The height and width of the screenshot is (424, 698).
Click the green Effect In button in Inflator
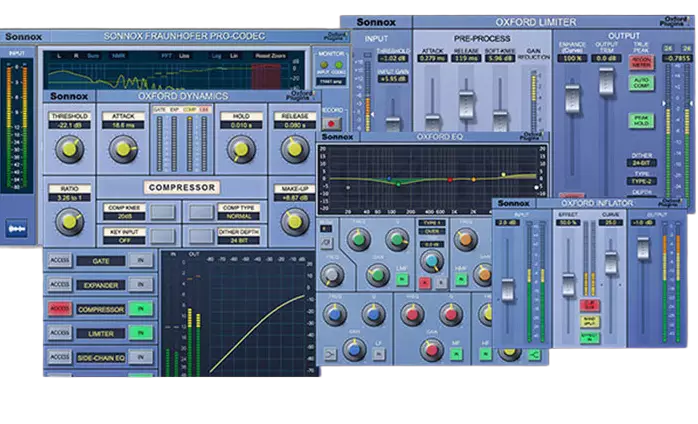[x=590, y=337]
